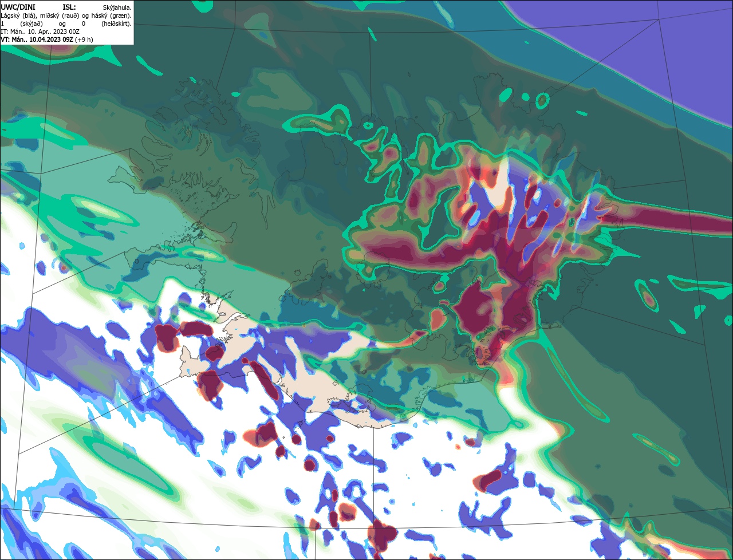The height and width of the screenshot is (560, 733).
Task: Select the 'háský (græn).' legend text
Action: pos(111,16)
